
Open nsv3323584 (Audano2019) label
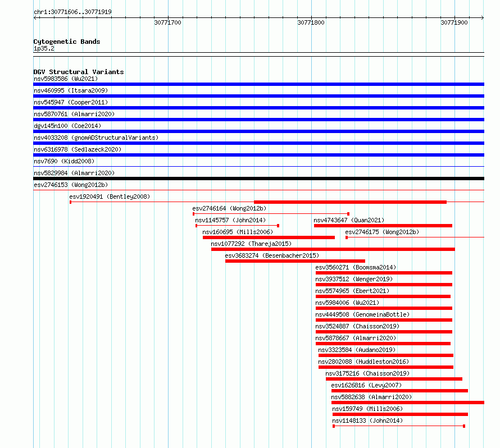point(357,350)
